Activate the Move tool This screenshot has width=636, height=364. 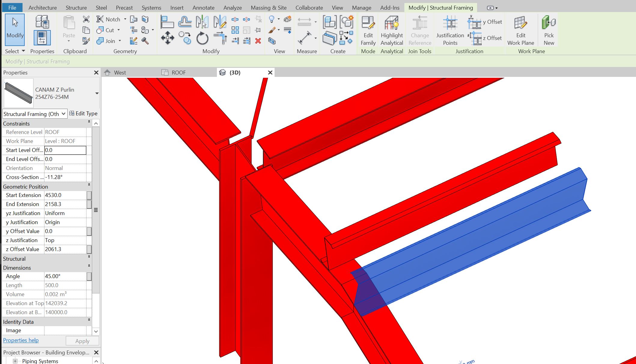(168, 38)
